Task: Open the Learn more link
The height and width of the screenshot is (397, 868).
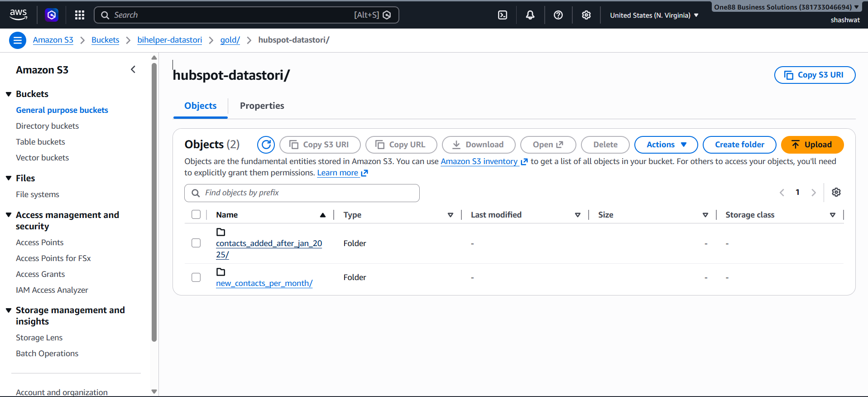Action: pos(342,173)
